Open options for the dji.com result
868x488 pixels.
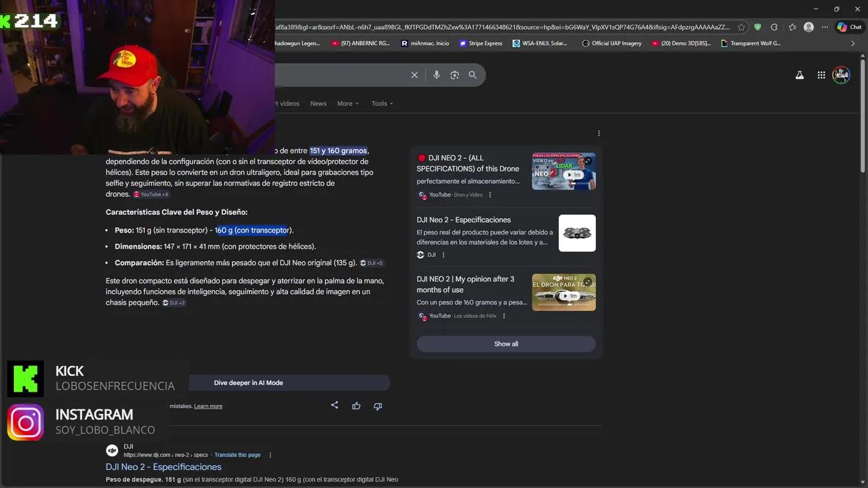coord(270,455)
